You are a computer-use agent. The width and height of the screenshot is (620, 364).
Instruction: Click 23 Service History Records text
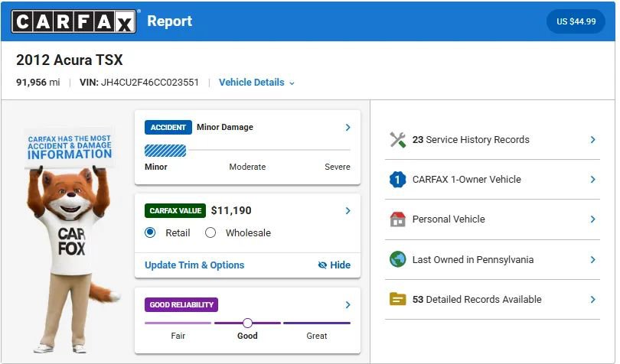(x=471, y=139)
